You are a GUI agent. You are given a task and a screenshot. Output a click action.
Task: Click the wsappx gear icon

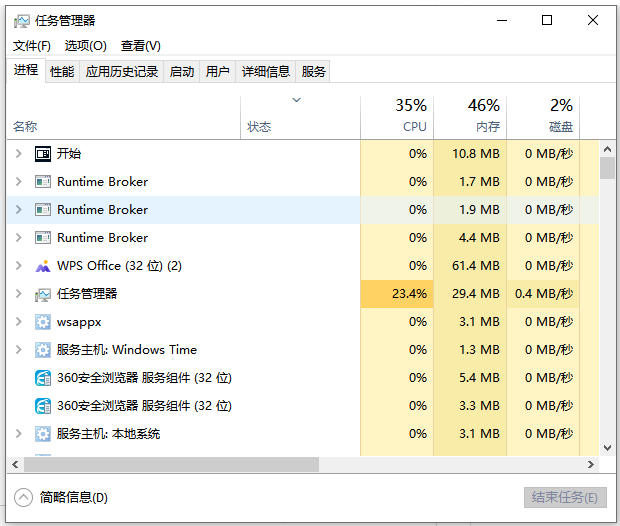pyautogui.click(x=43, y=322)
